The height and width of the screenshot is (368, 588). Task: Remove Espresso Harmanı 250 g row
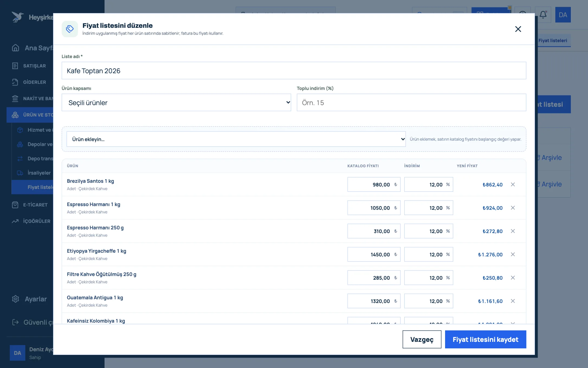pos(513,231)
